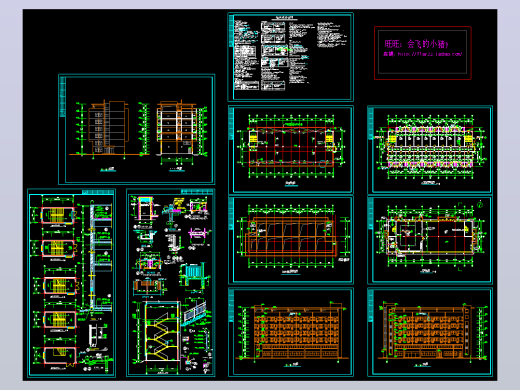This screenshot has height=390, width=520.
Task: Select the roof plan sheet with orange outline
Action: click(x=291, y=240)
